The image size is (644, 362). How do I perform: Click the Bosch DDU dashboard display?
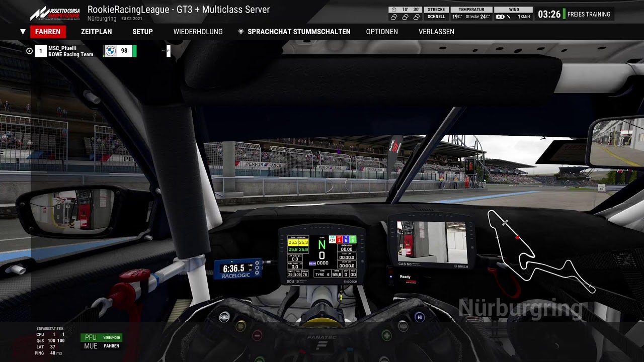coord(321,255)
